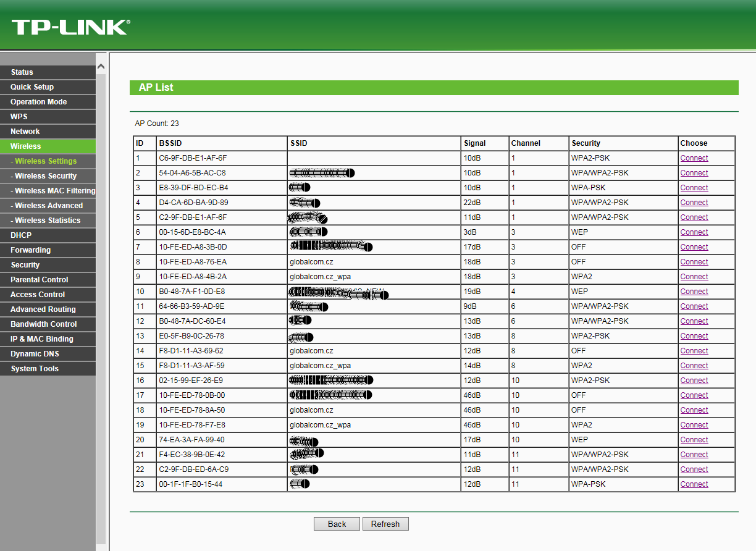
Task: Open Advanced Routing menu
Action: click(48, 309)
